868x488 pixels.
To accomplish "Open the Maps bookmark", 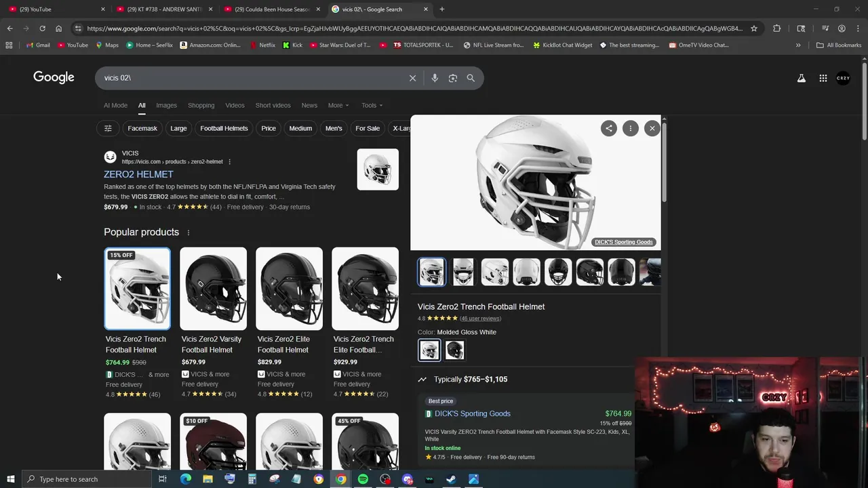I will [107, 45].
